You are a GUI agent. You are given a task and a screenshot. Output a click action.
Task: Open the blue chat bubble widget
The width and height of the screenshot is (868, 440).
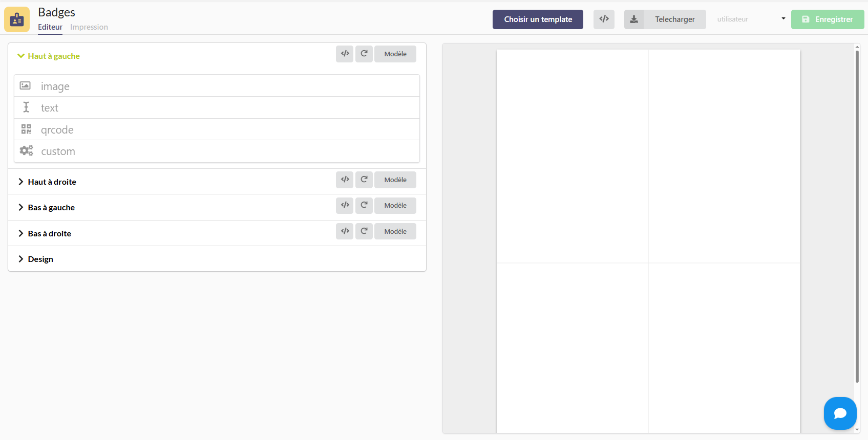pos(840,413)
